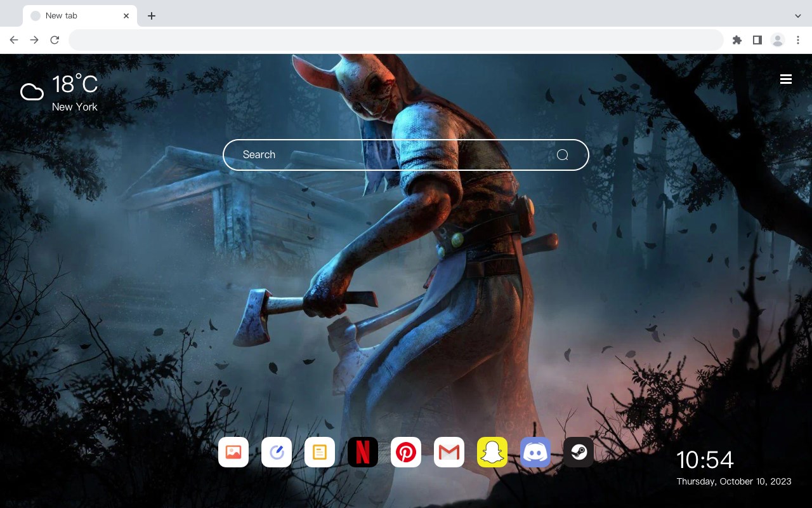Open the gallery image shortcut icon

(233, 452)
